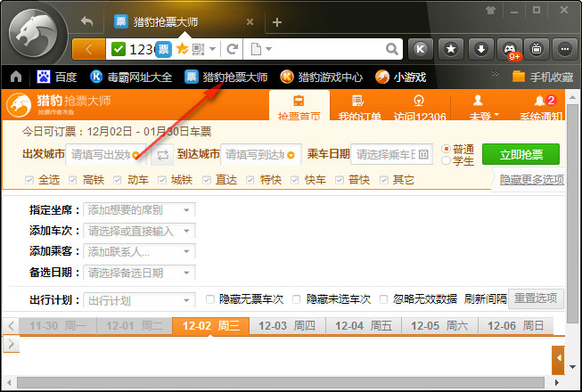Open 系统通知 bell notification icon
Screen dimensions: 582x392
[541, 107]
